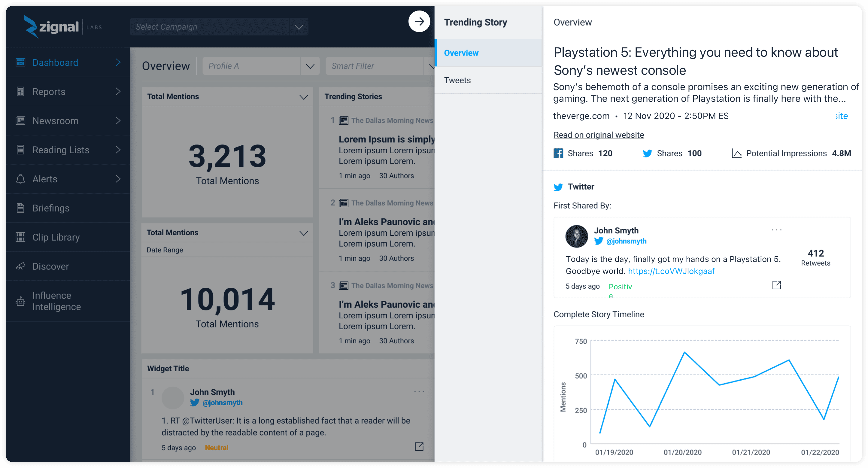Select the Clip Library film icon
The height and width of the screenshot is (468, 868).
tap(20, 237)
